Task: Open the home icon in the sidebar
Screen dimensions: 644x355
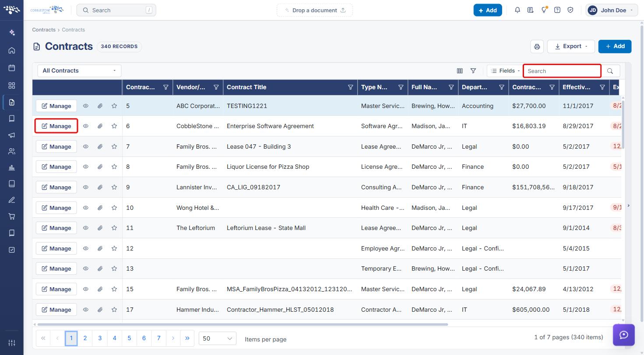Action: point(12,50)
